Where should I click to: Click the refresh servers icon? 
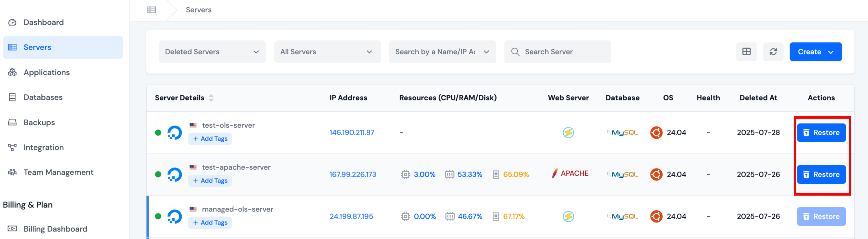click(x=773, y=52)
